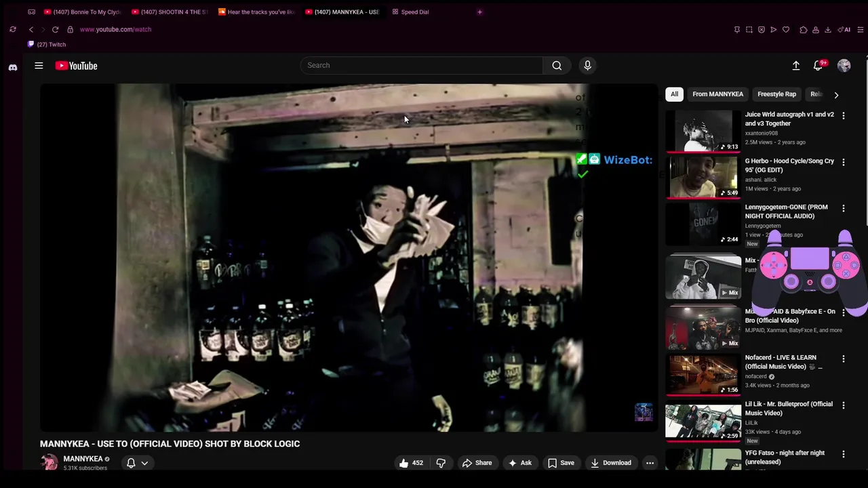The height and width of the screenshot is (488, 868).
Task: Open Nofacerd LIVE & LEARN thumbnail
Action: pyautogui.click(x=703, y=373)
